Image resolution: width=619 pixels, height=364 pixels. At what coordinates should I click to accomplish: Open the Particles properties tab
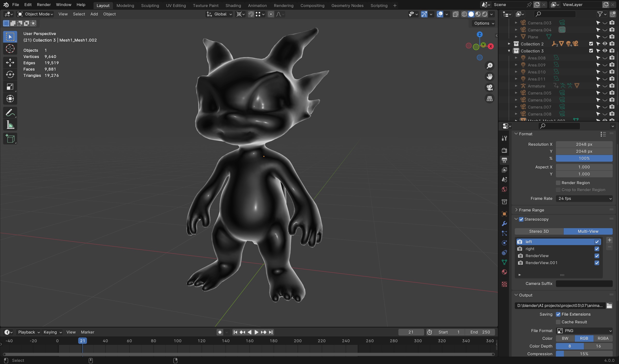click(504, 233)
